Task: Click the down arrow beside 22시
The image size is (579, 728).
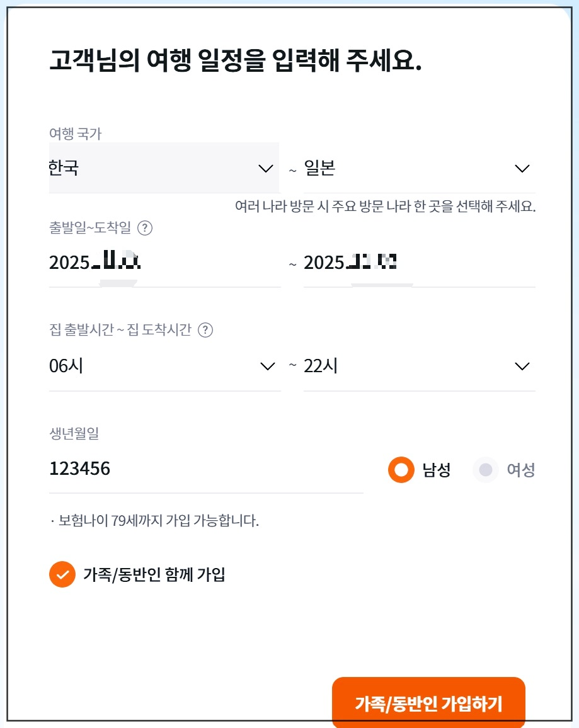Action: [521, 366]
